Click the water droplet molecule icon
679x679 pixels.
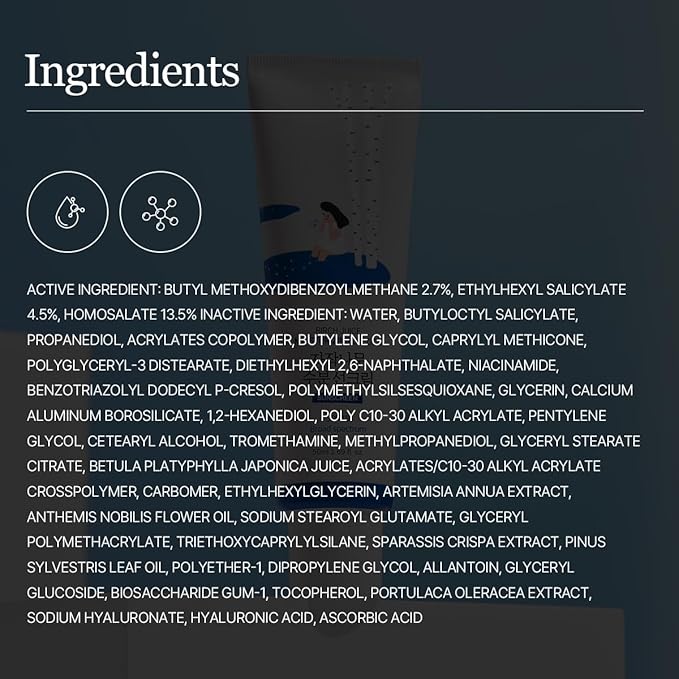[x=68, y=212]
